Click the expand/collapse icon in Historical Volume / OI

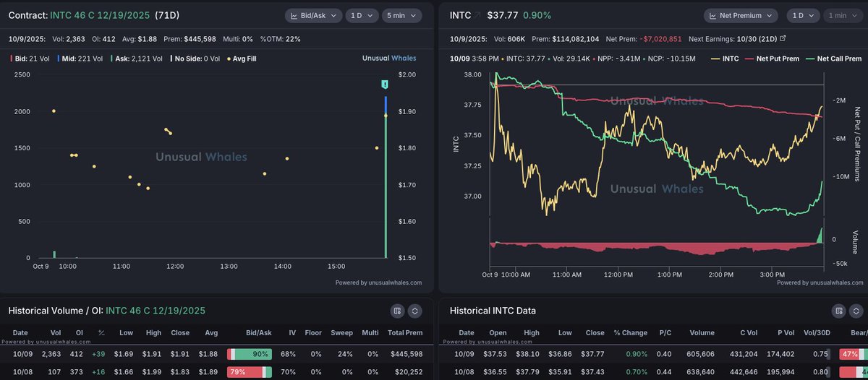[415, 311]
